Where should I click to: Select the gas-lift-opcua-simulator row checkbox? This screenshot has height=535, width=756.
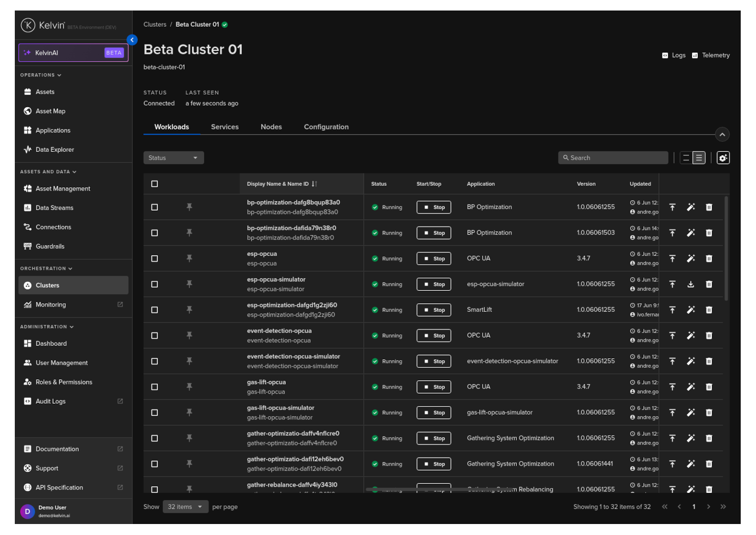click(x=155, y=413)
